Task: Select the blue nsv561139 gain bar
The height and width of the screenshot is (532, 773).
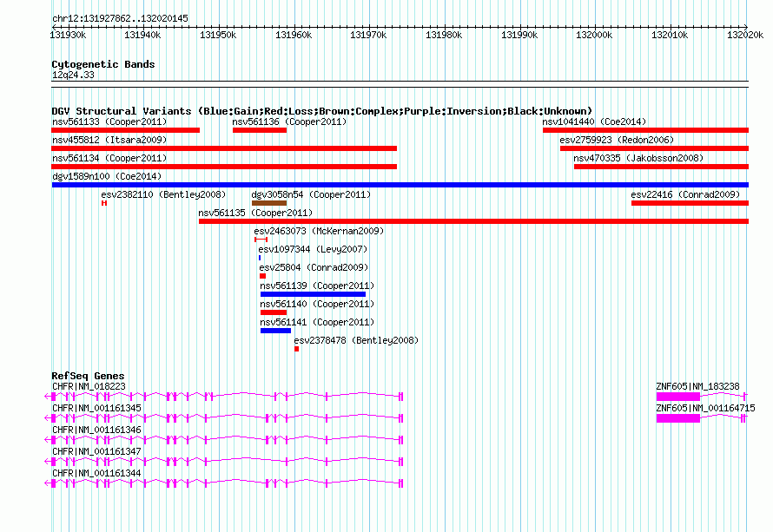Action: (x=313, y=294)
